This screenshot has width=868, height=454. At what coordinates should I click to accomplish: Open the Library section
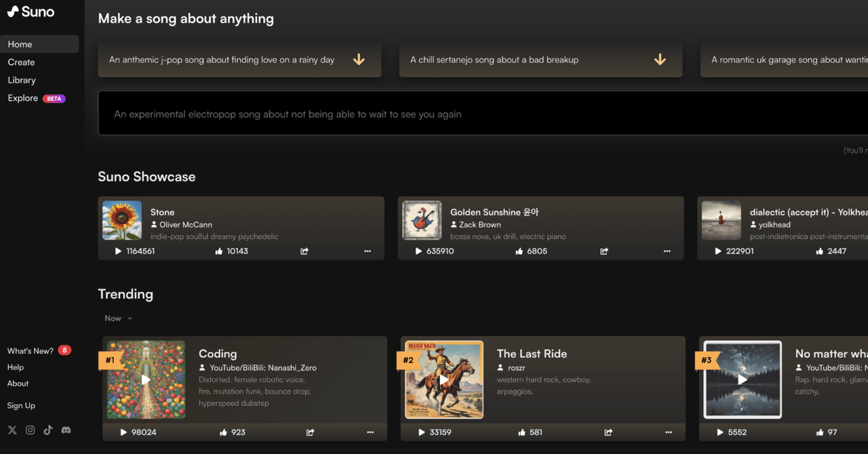coord(22,80)
